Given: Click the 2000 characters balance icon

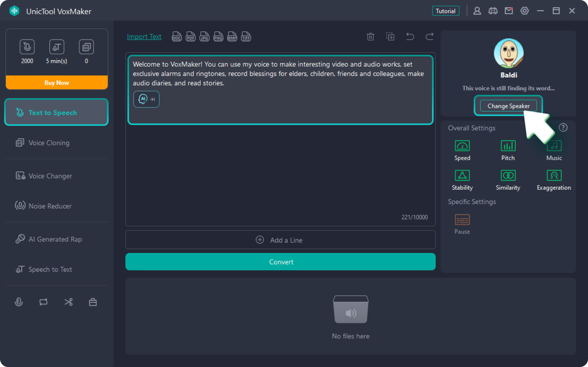Looking at the screenshot, I should [x=27, y=47].
